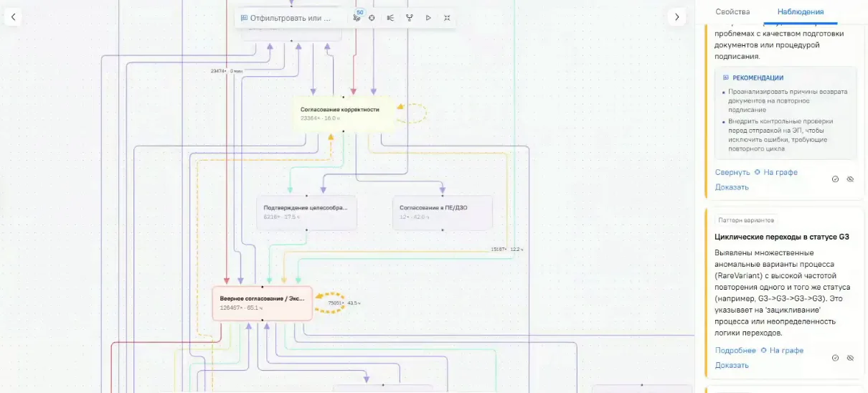The height and width of the screenshot is (393, 868).
Task: Click the target icon beside Подробнее На графе
Action: [x=763, y=350]
